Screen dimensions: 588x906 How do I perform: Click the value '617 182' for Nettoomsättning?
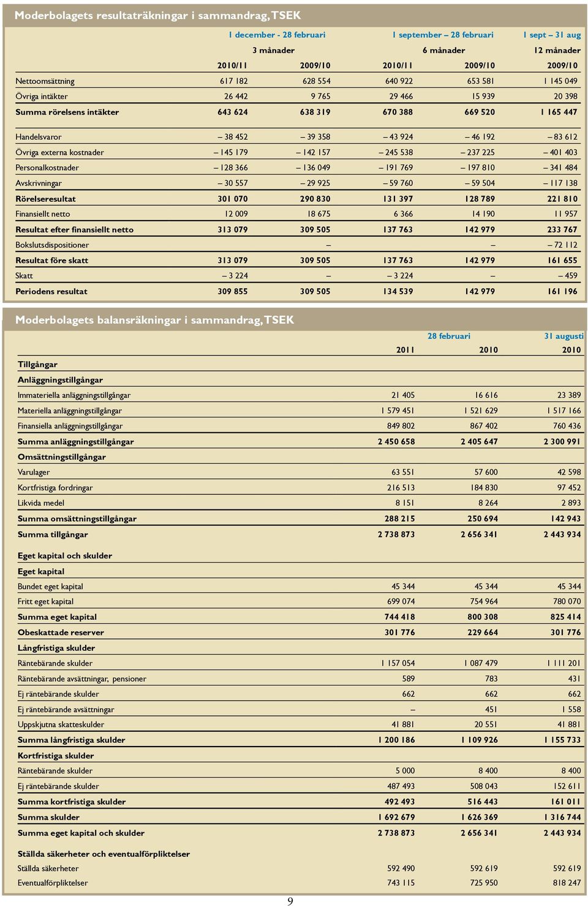(233, 81)
